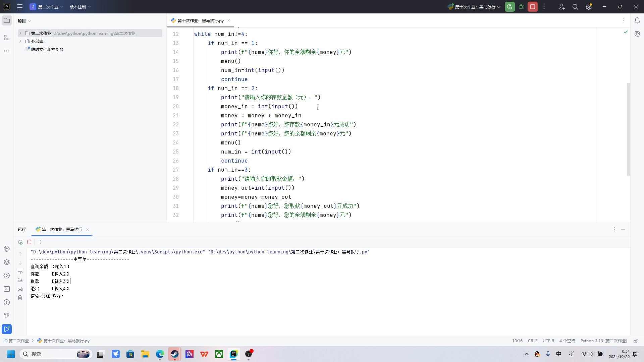Show more tool windows ellipsis in left sidebar
Screen dimensions: 644x362
[7, 51]
